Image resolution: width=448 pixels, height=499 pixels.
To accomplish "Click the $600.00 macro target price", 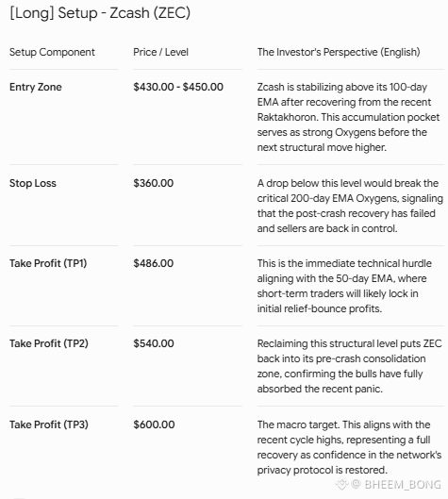I will [x=154, y=424].
